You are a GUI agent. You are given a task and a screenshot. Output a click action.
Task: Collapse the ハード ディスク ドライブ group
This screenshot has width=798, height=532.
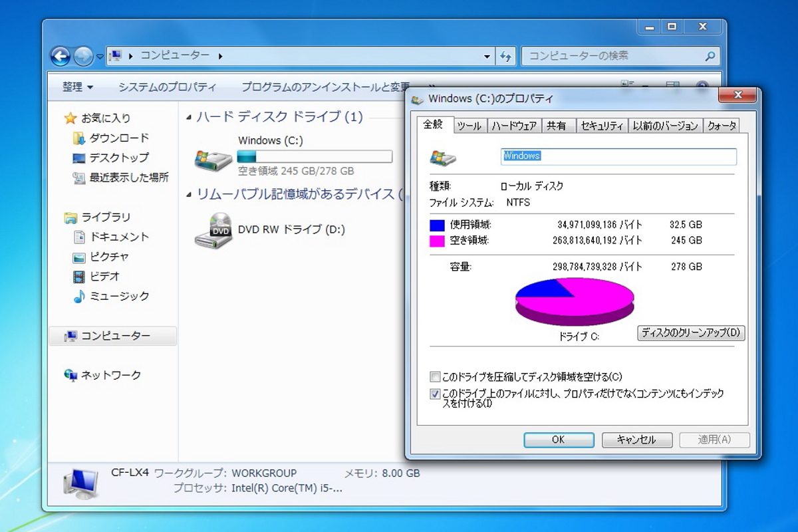pos(190,118)
